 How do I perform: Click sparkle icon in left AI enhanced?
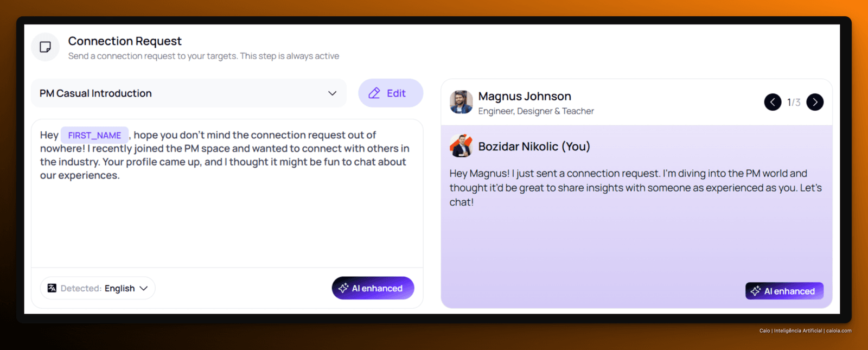(343, 288)
